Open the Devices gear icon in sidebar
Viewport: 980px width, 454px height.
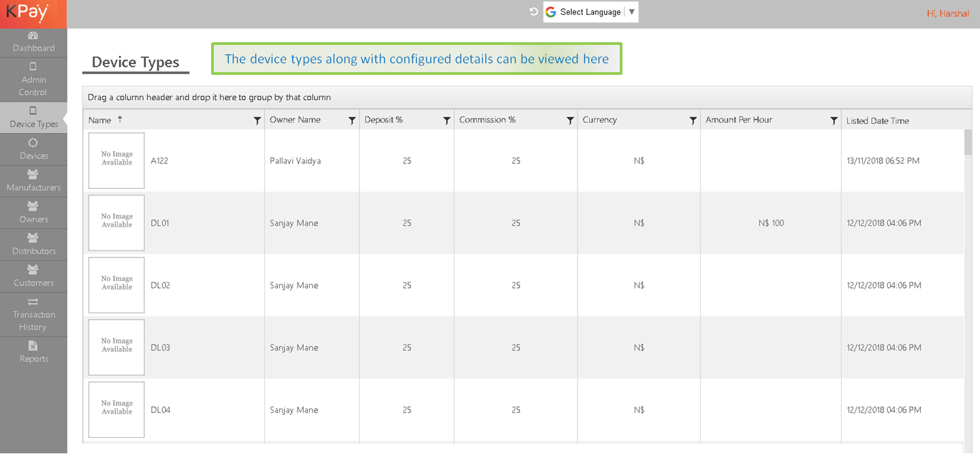(33, 143)
